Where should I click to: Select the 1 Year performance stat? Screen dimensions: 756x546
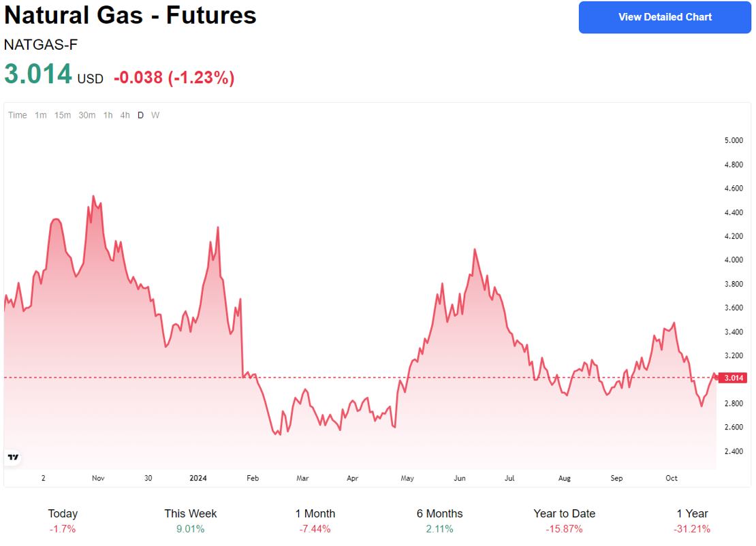(693, 521)
